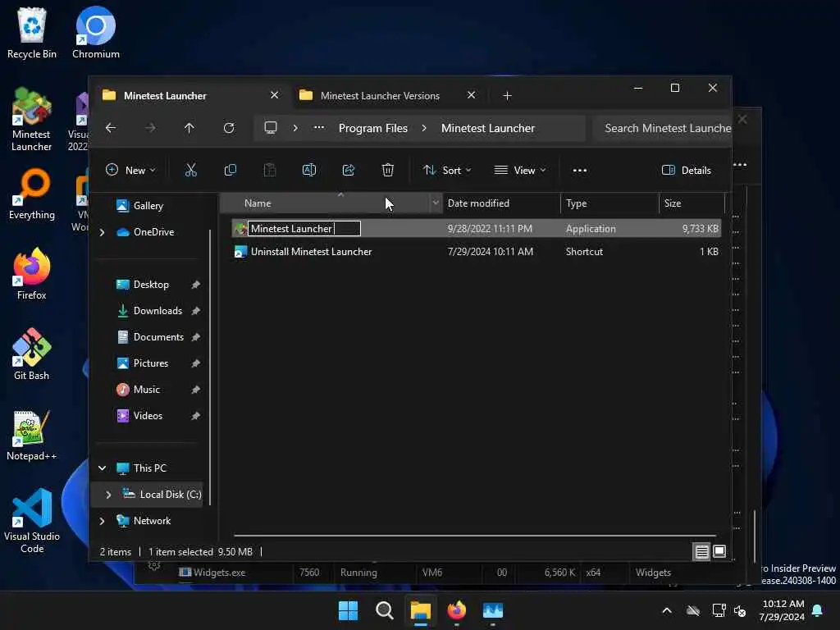Switch to large thumbnails view icon

tap(719, 551)
